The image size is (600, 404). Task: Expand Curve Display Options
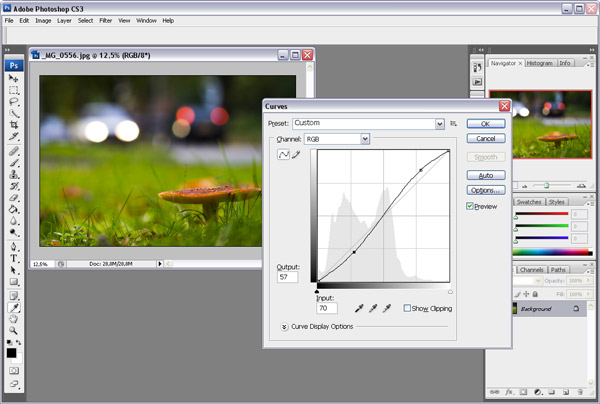[284, 327]
